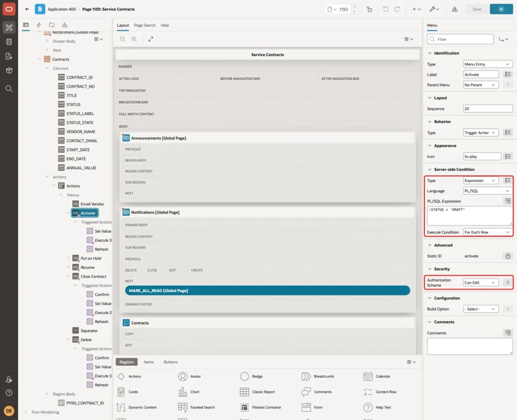Click the property Filter search field

pyautogui.click(x=460, y=39)
